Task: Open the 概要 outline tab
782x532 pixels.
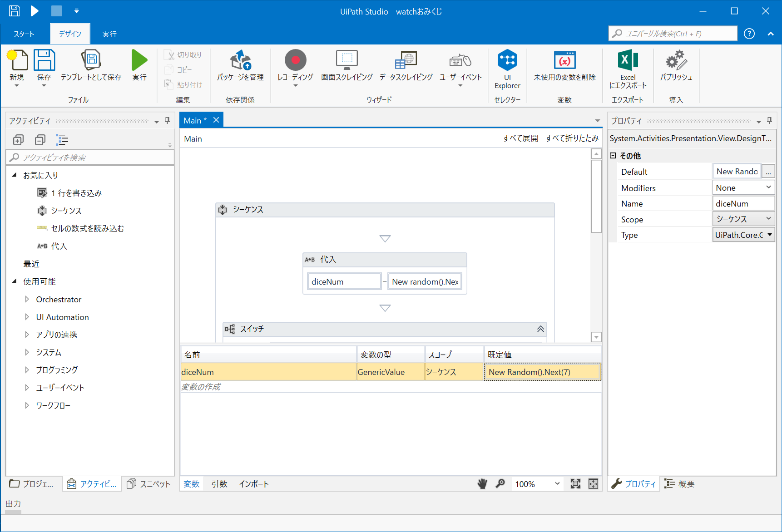Action: pyautogui.click(x=680, y=484)
